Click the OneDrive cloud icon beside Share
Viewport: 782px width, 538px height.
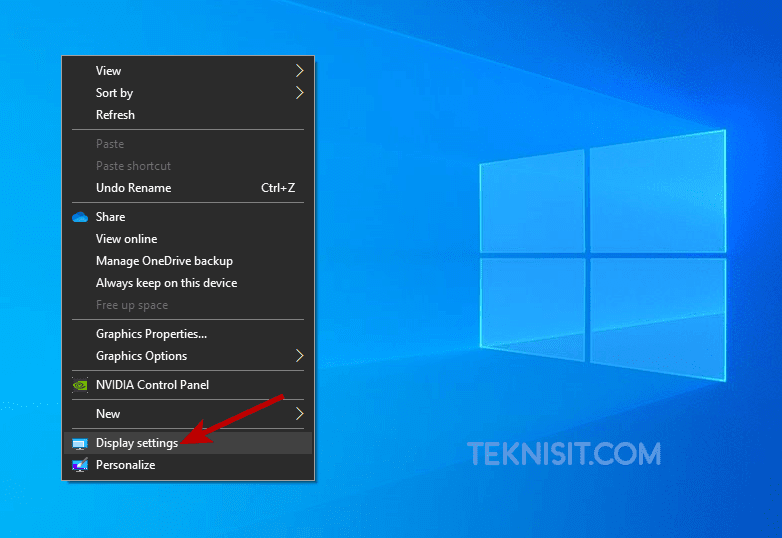(80, 217)
